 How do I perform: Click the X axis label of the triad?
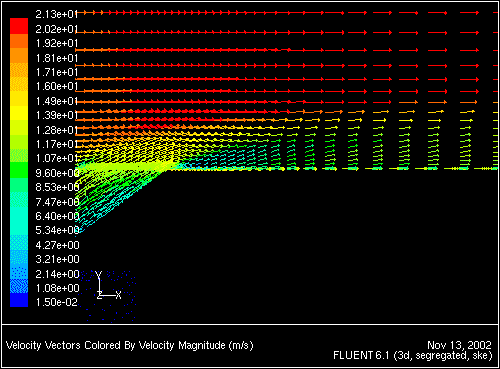[x=118, y=295]
